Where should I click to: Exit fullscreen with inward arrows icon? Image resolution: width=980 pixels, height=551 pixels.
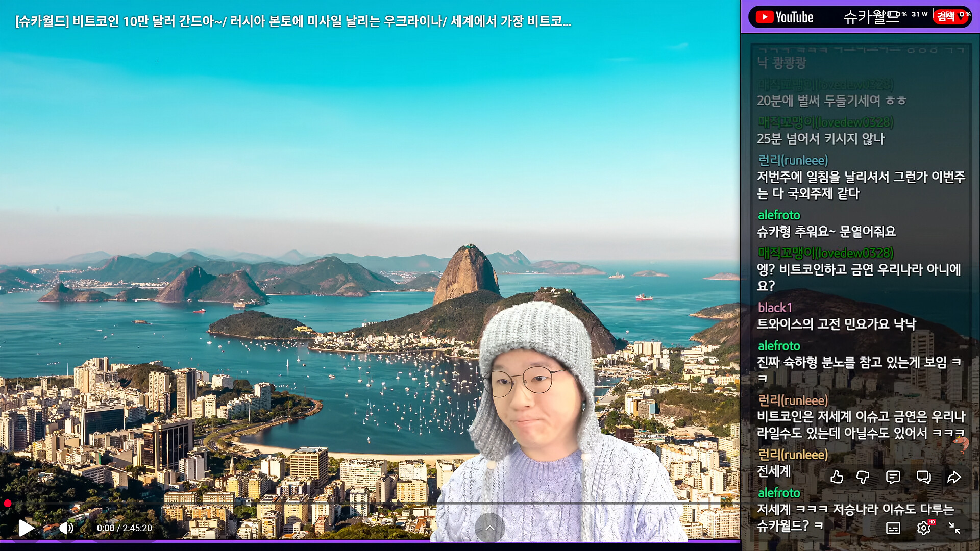(x=954, y=528)
